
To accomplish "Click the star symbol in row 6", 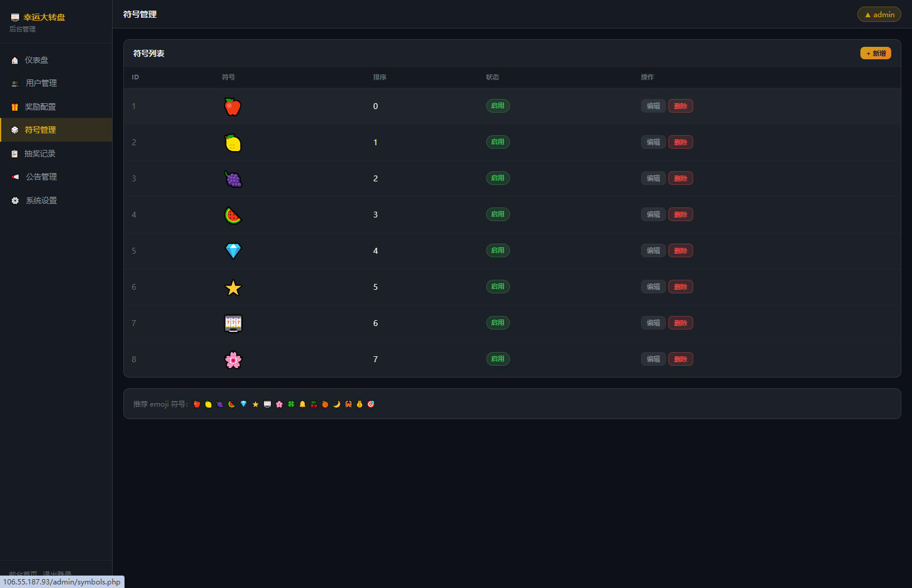I will tap(233, 287).
